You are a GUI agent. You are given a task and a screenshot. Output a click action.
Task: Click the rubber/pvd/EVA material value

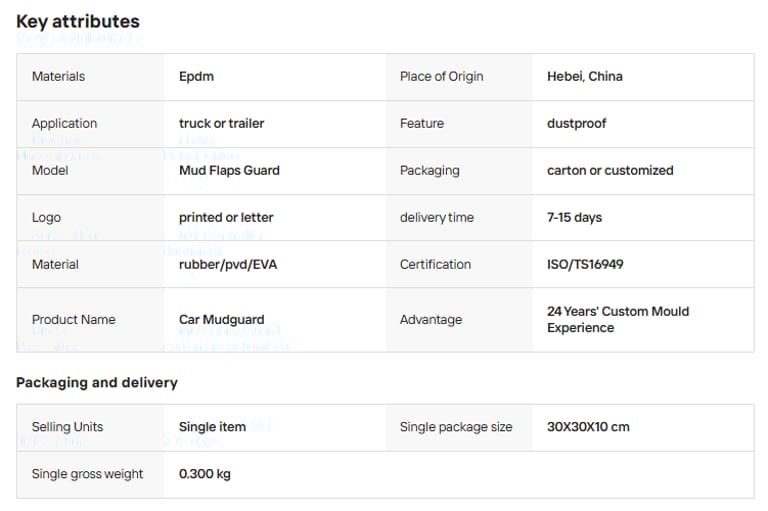(227, 264)
